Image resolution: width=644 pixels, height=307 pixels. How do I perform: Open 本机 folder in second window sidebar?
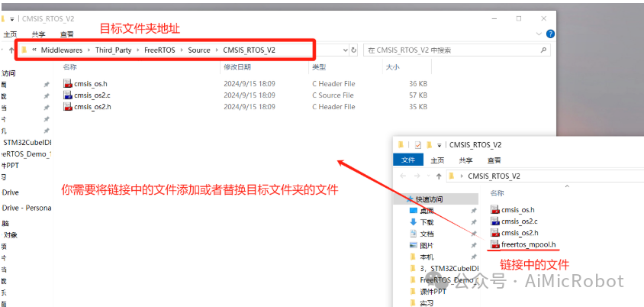(427, 257)
